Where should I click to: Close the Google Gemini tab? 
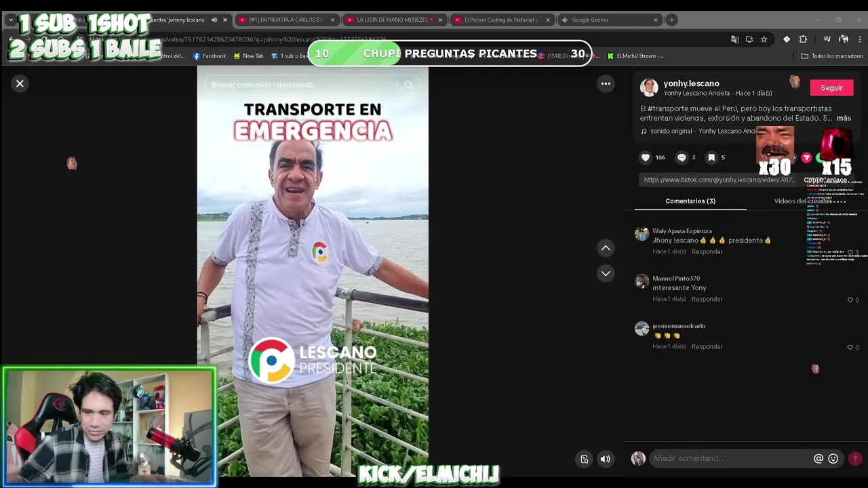pyautogui.click(x=655, y=20)
